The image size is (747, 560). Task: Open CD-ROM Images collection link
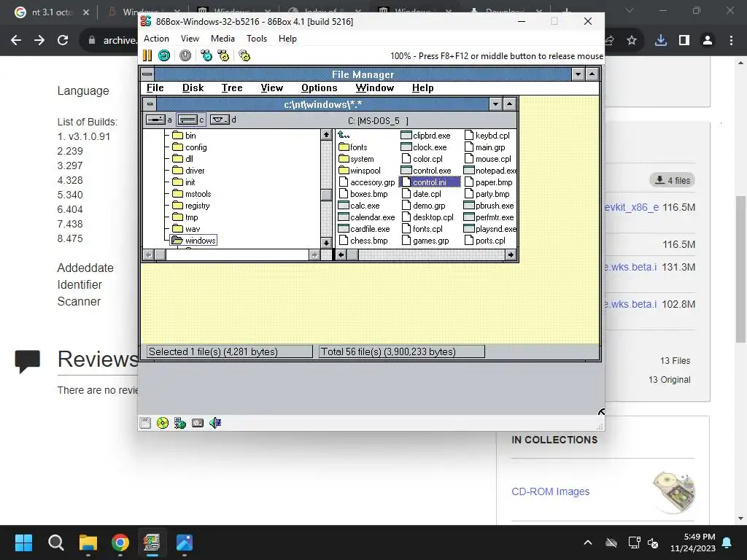pos(550,491)
